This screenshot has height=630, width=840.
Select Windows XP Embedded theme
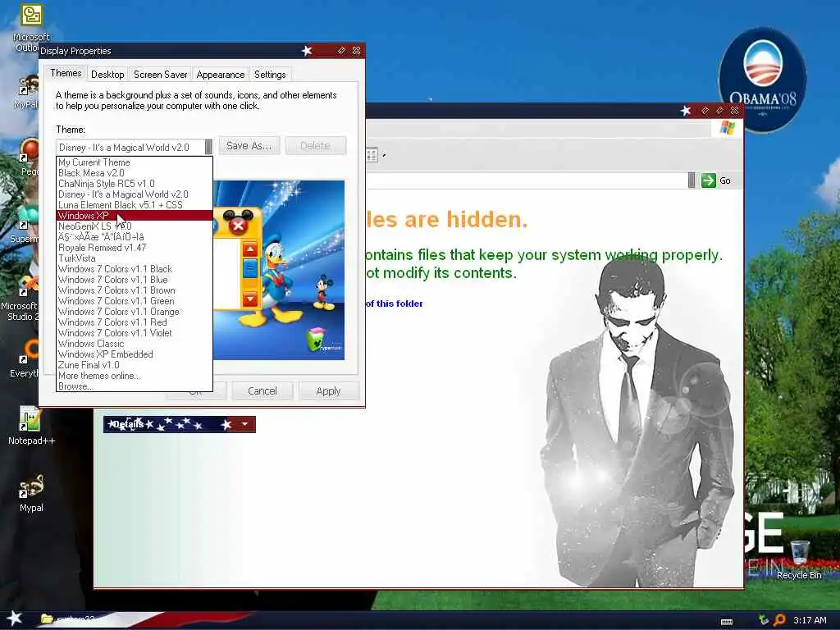(x=135, y=354)
